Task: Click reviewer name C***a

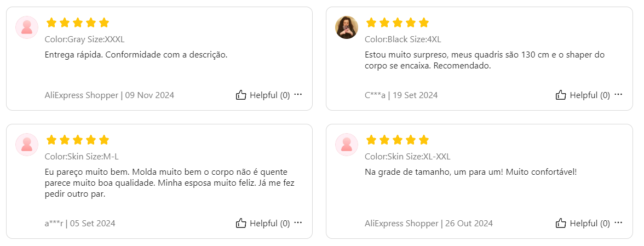Action: pos(375,95)
